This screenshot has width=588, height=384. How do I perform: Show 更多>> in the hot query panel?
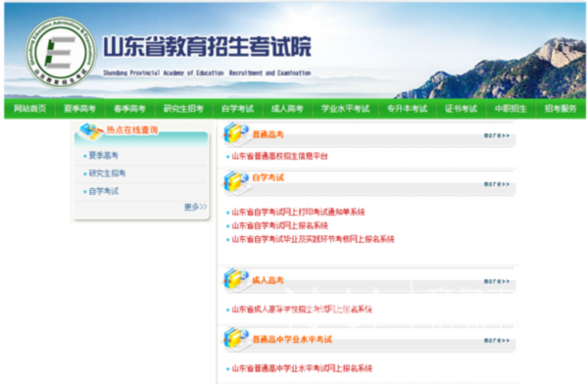coord(195,207)
